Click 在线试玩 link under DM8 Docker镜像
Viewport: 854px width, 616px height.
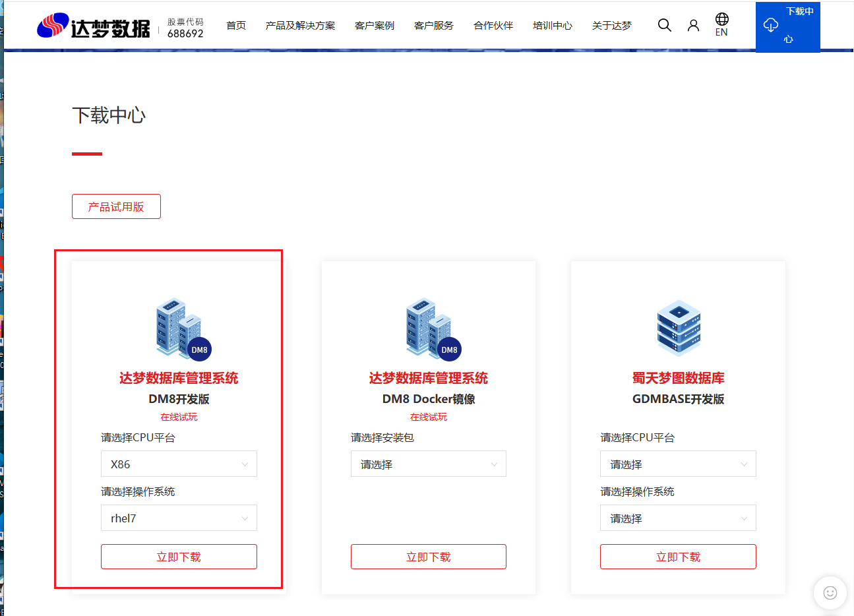point(429,417)
